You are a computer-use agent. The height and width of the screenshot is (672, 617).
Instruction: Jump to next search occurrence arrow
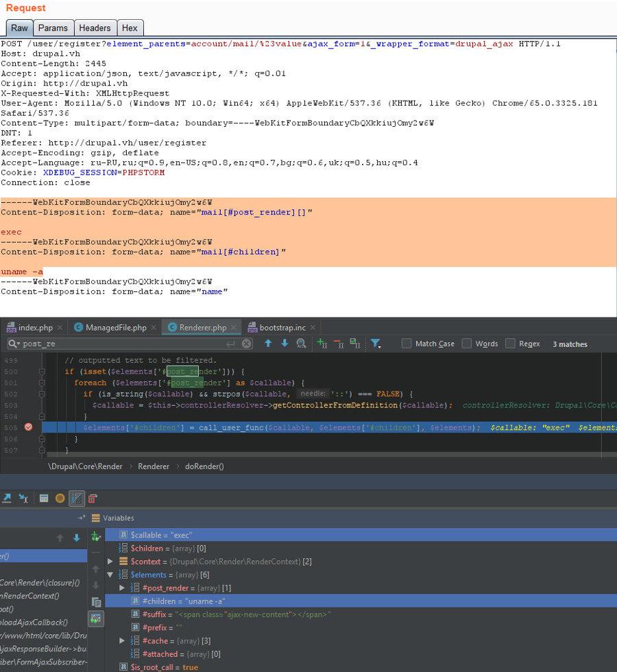pyautogui.click(x=285, y=344)
